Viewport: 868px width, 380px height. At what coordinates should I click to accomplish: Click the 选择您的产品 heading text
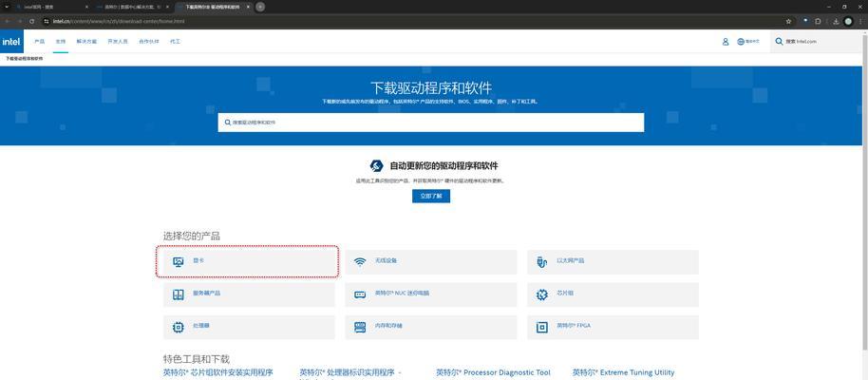[191, 236]
